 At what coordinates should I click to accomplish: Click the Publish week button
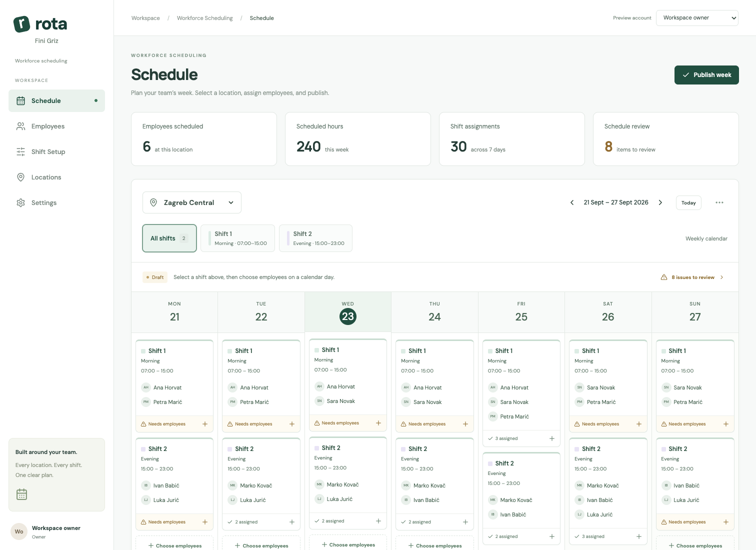point(706,75)
